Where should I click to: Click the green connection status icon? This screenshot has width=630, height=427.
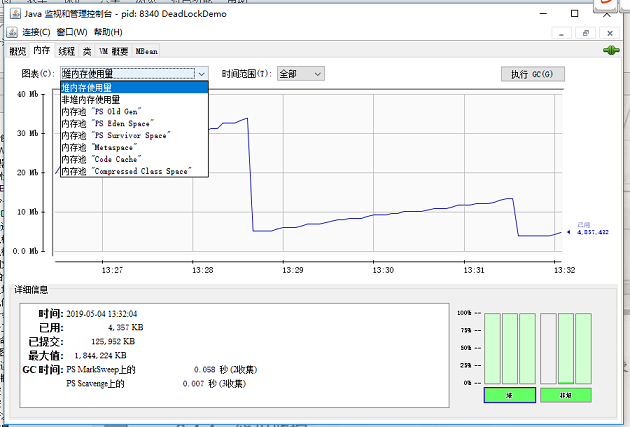click(x=610, y=50)
